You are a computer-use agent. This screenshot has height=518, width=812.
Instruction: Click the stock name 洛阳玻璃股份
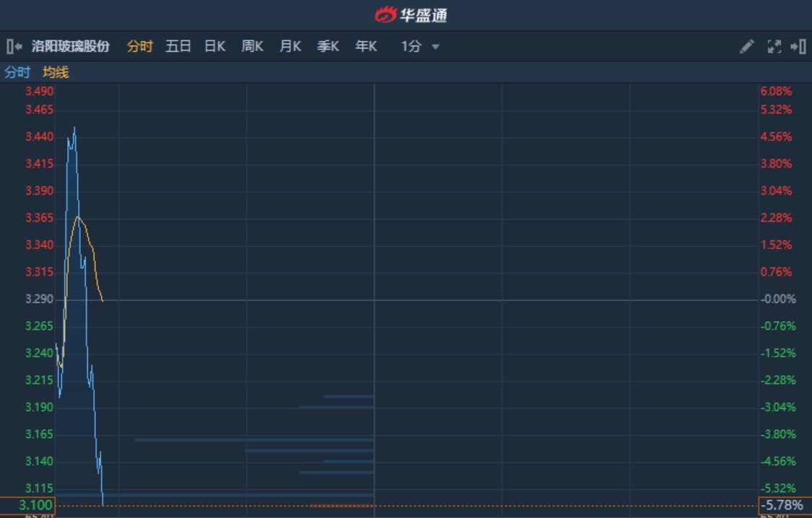point(71,47)
